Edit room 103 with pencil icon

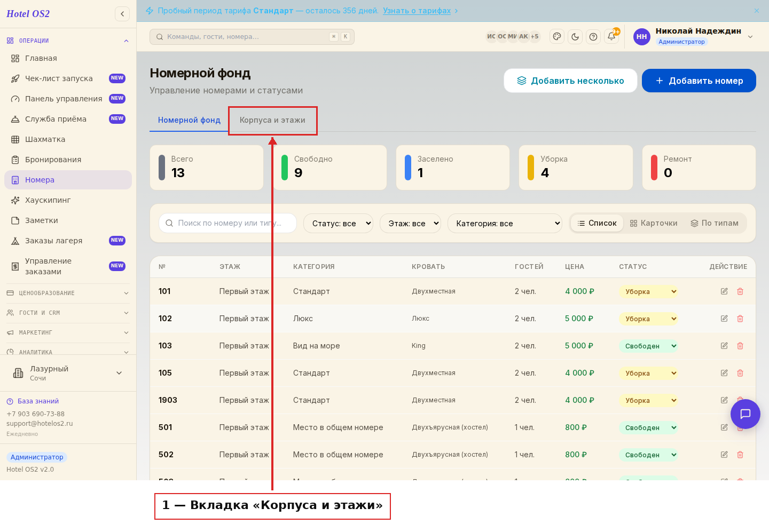(724, 346)
